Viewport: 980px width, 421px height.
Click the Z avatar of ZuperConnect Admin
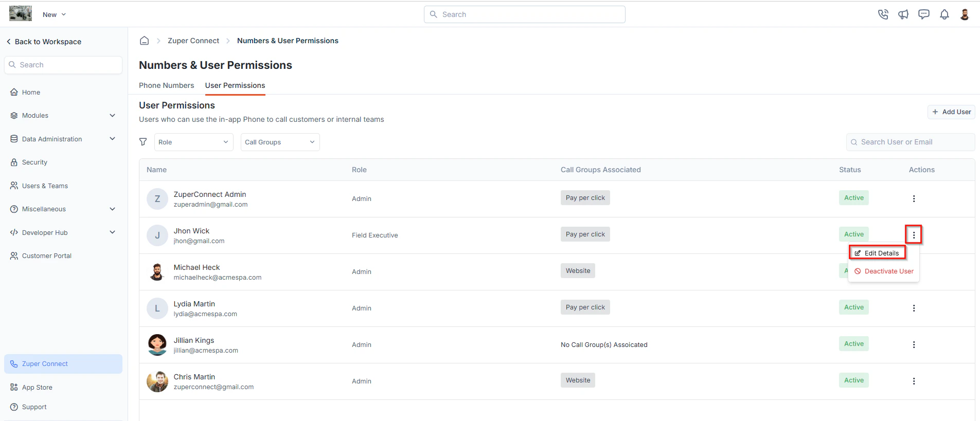157,199
